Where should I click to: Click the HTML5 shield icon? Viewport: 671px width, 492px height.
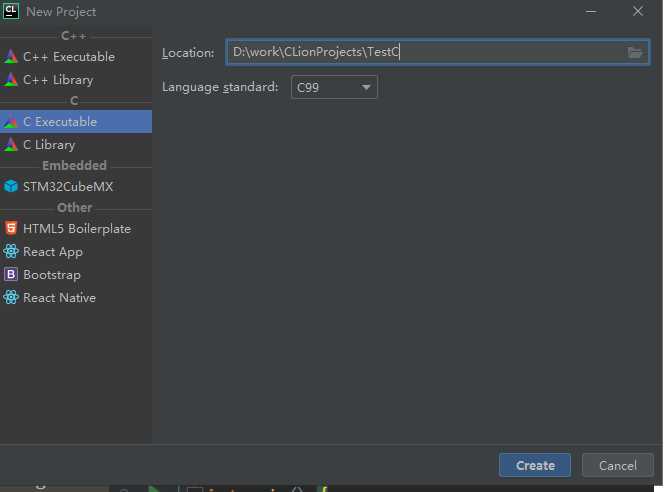tap(11, 228)
